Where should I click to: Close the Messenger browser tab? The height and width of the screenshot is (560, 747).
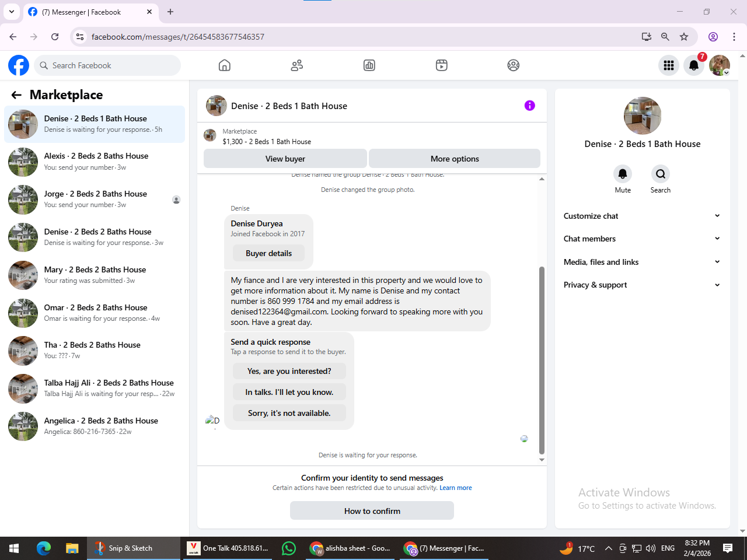[149, 12]
